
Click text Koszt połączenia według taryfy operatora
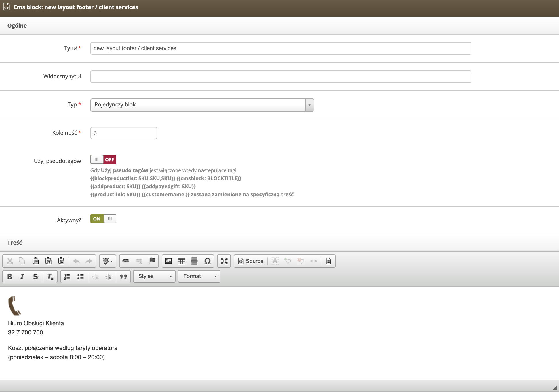63,348
